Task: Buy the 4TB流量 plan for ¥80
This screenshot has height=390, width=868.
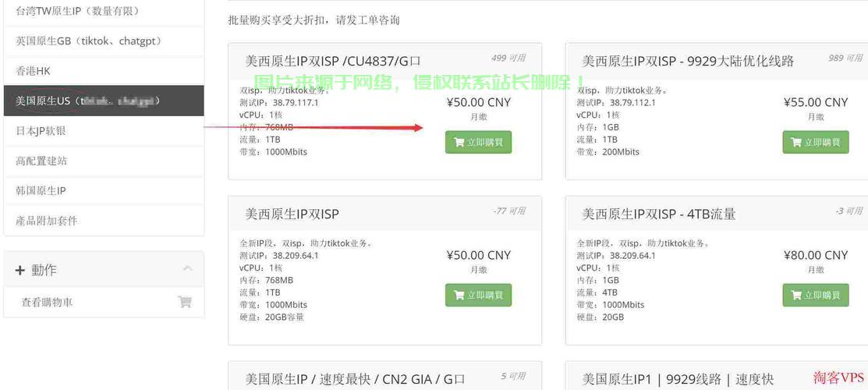Action: point(816,296)
